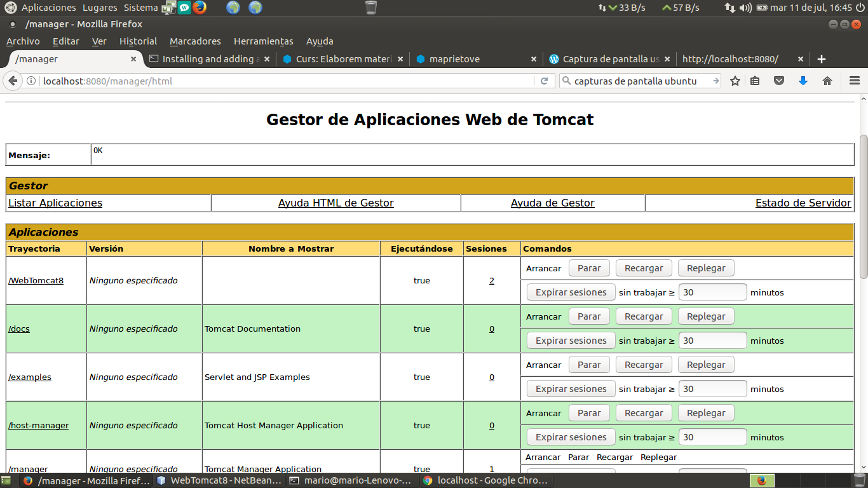This screenshot has width=868, height=488.
Task: Close the Installing and adding tab
Action: 267,59
